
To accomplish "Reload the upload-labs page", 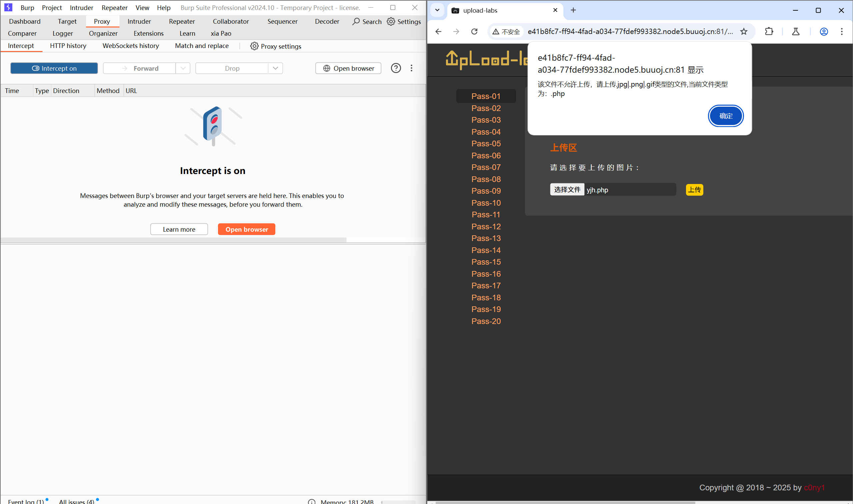I will tap(474, 32).
